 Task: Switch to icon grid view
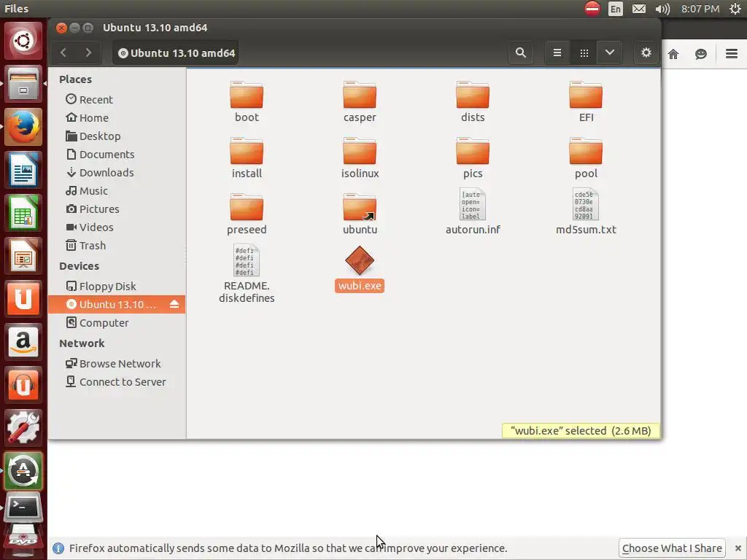coord(584,52)
